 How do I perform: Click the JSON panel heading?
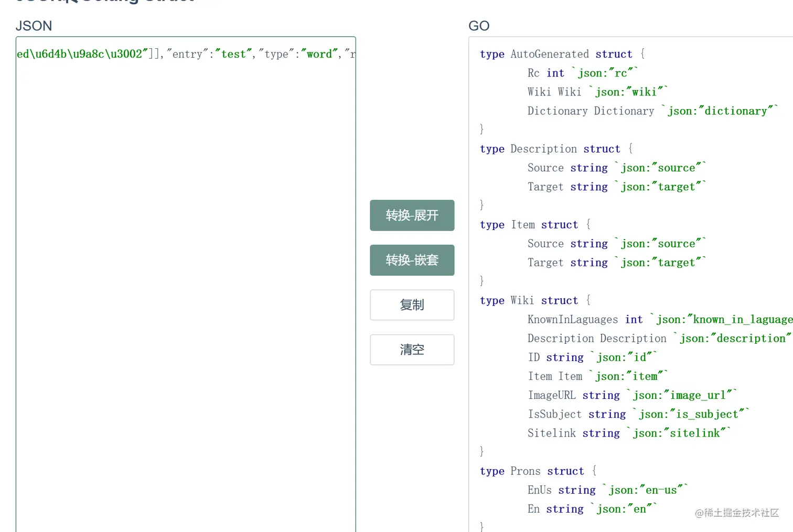coord(34,26)
